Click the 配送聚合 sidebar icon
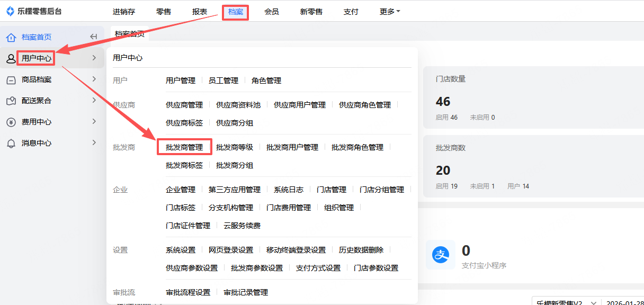This screenshot has width=644, height=305. [11, 101]
